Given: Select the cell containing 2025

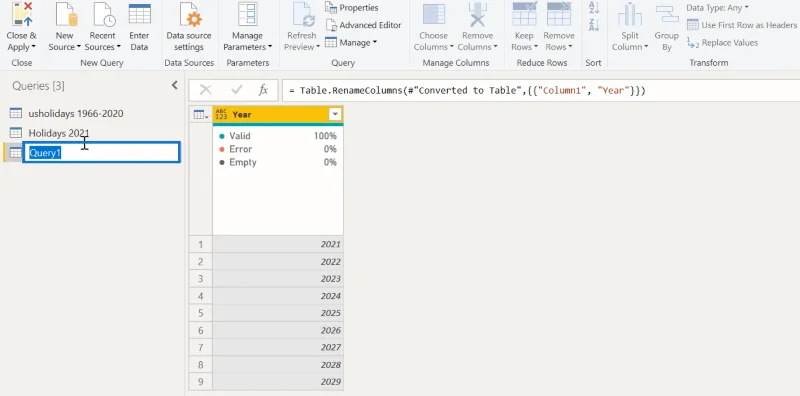Looking at the screenshot, I should click(278, 313).
